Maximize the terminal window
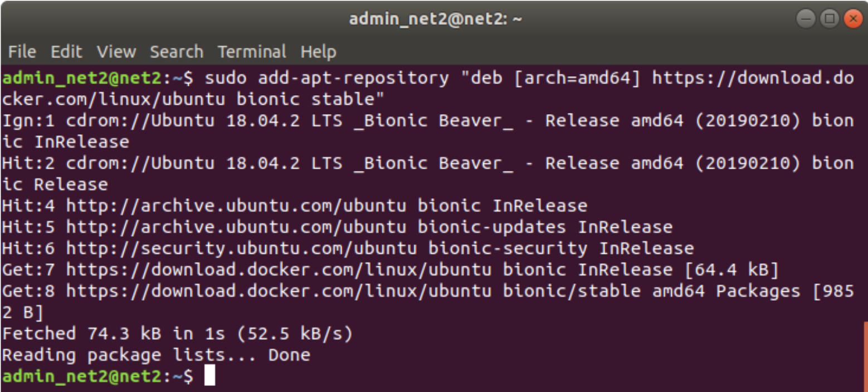This screenshot has height=392, width=868. coord(830,19)
